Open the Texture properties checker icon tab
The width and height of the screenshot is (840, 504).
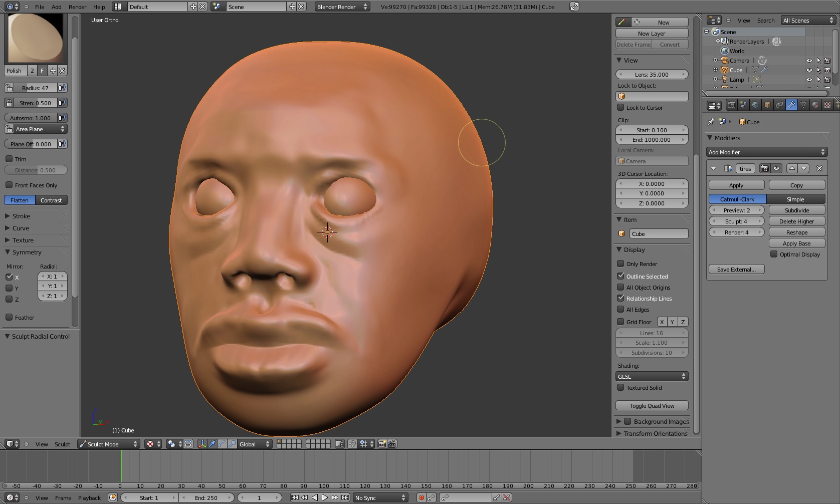tap(827, 105)
